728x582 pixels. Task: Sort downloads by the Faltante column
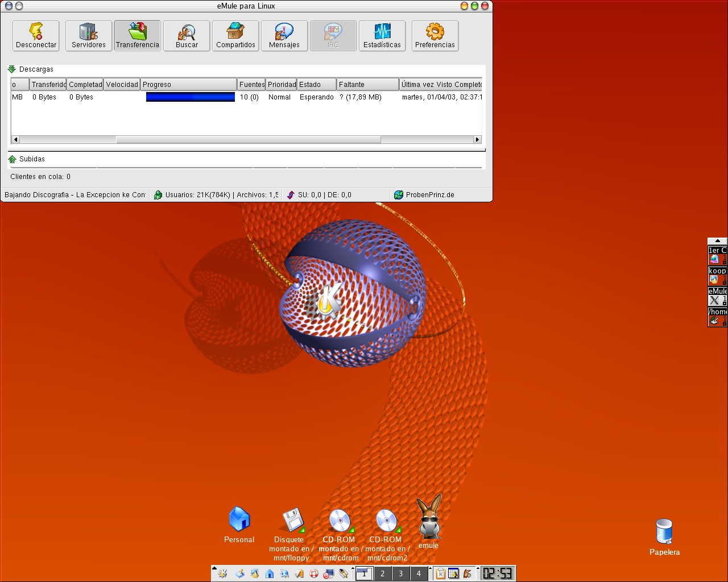point(368,85)
